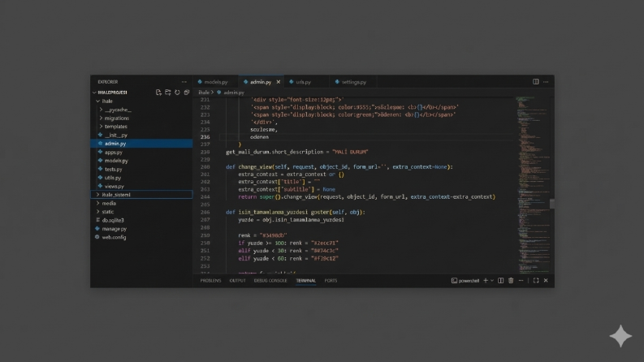Open Explorer views and more actions menu
This screenshot has height=362, width=644.
click(x=184, y=82)
